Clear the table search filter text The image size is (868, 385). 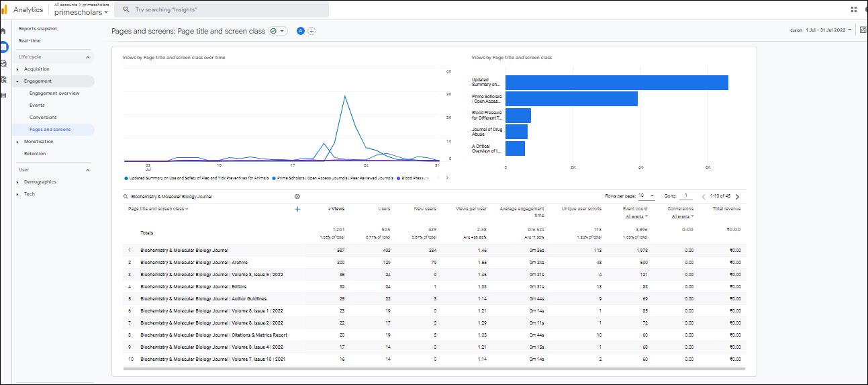point(297,197)
